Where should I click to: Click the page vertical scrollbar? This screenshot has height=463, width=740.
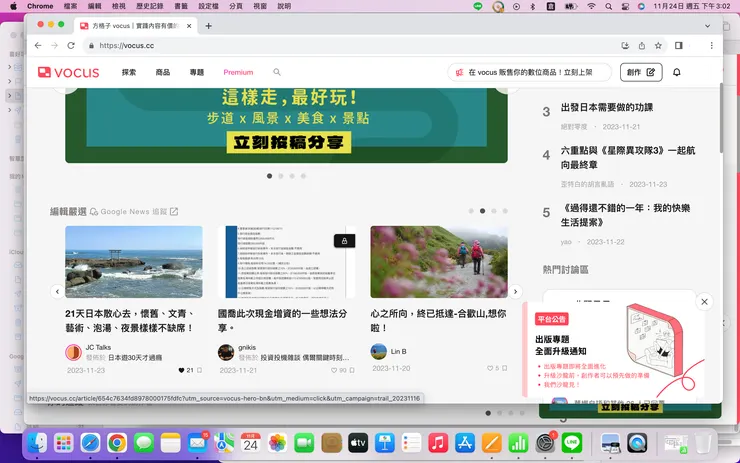(x=721, y=118)
